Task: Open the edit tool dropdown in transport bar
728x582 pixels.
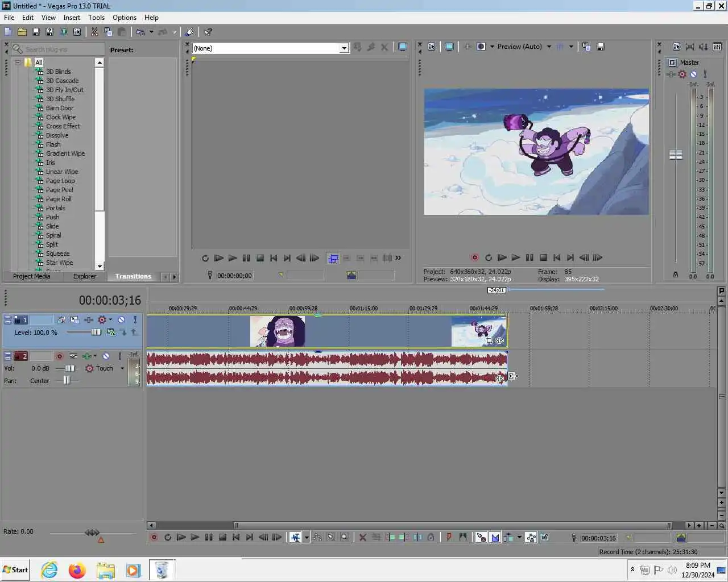Action: (307, 537)
